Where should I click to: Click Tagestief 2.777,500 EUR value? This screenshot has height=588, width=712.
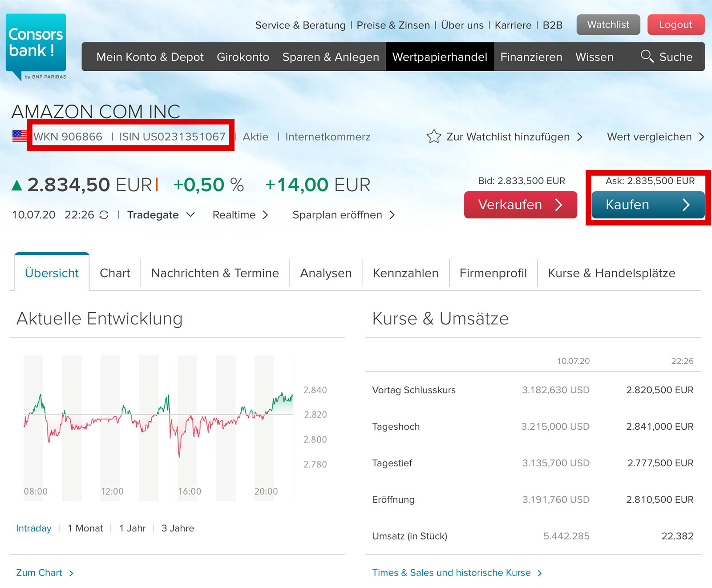[x=660, y=463]
